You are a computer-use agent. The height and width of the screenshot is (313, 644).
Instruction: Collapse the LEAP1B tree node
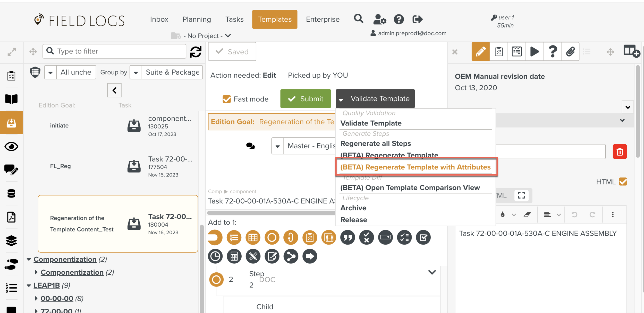tap(29, 285)
